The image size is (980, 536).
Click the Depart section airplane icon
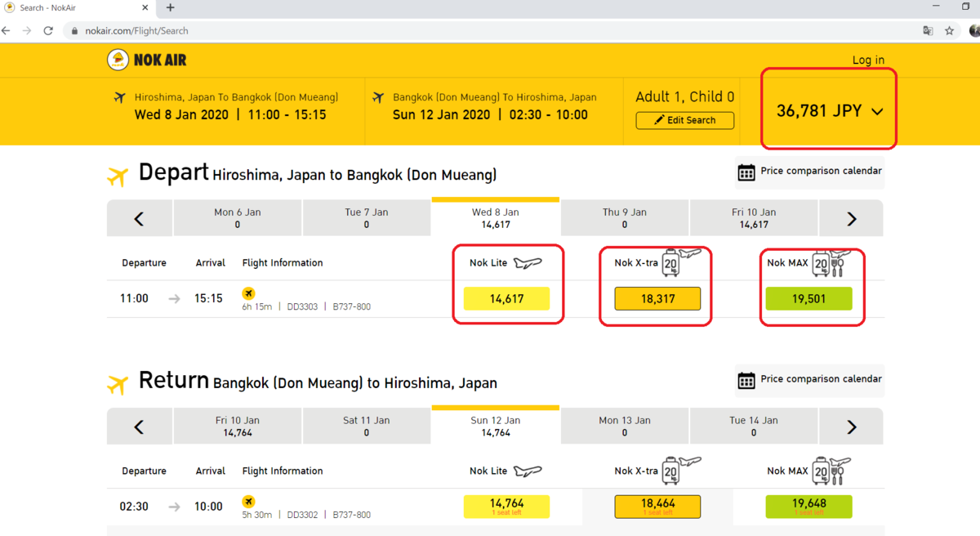click(118, 176)
